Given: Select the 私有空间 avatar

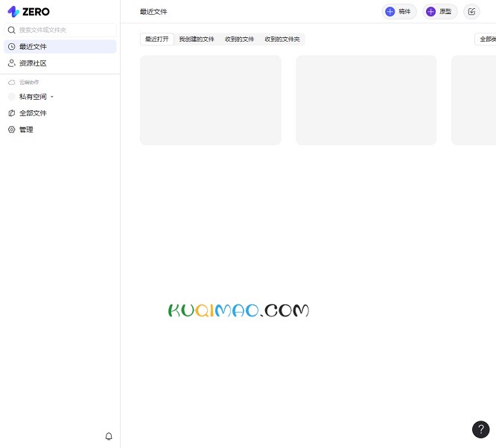Looking at the screenshot, I should point(12,97).
